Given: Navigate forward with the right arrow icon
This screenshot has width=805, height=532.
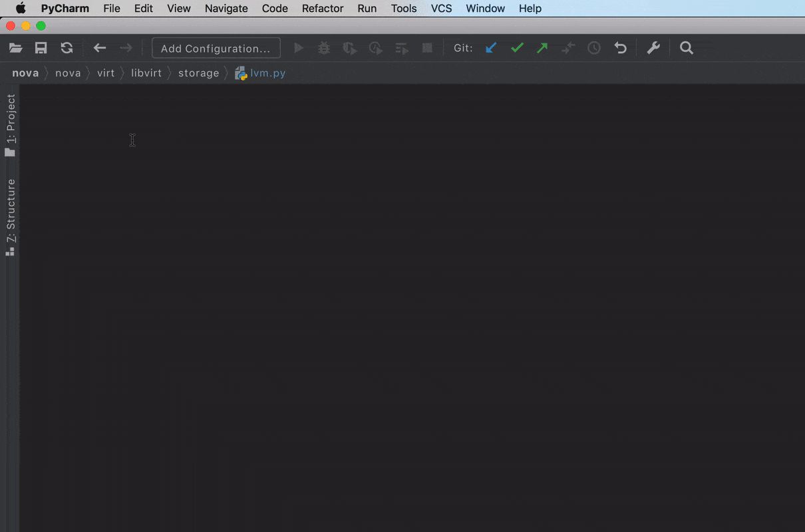Looking at the screenshot, I should pyautogui.click(x=126, y=48).
